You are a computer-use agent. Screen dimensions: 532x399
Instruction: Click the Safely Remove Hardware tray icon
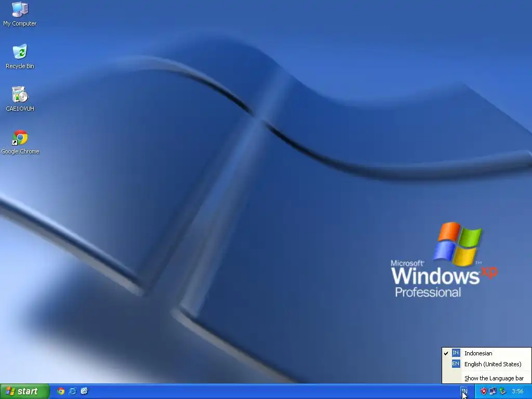tap(502, 391)
